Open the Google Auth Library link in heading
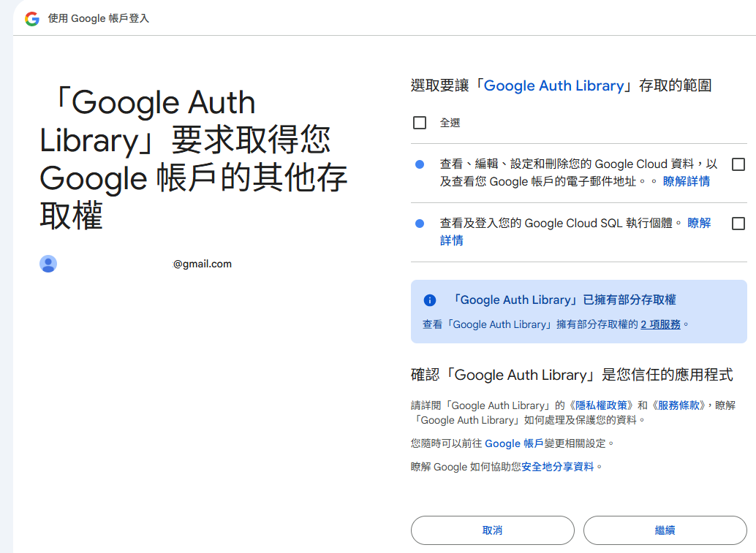Viewport: 756px width, 553px height. point(554,85)
